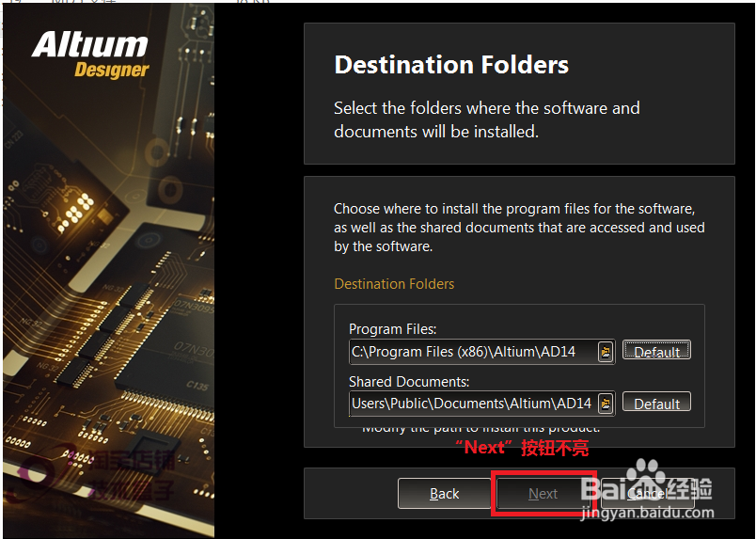Click the red Next annotation text

pos(522,448)
